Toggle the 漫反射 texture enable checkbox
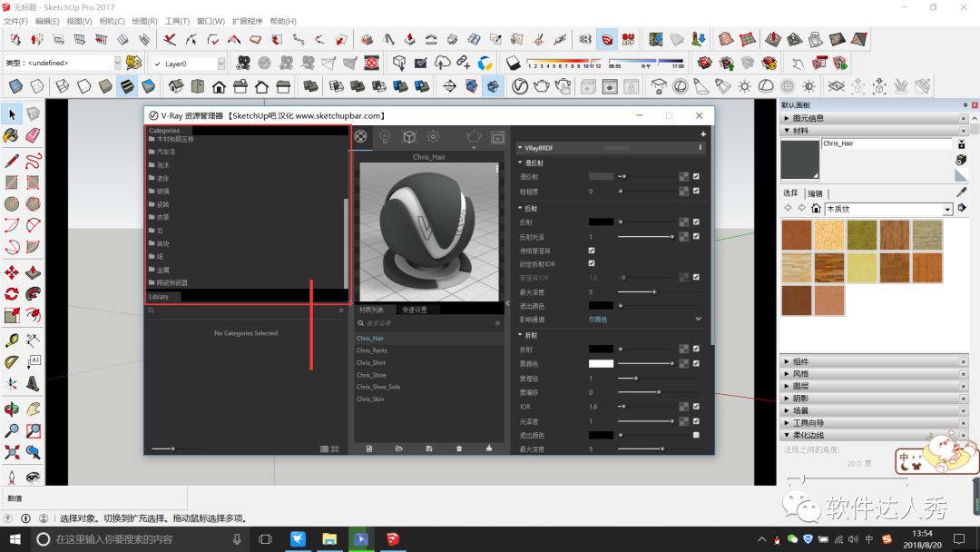Viewport: 980px width, 552px height. (696, 176)
